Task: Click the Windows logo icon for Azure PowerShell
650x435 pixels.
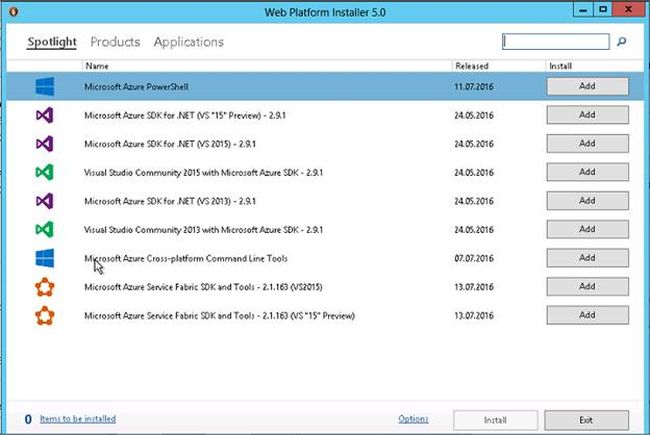Action: tap(45, 87)
